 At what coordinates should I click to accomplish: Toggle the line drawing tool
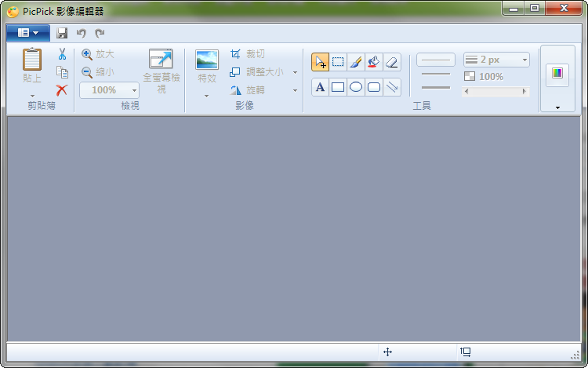392,87
